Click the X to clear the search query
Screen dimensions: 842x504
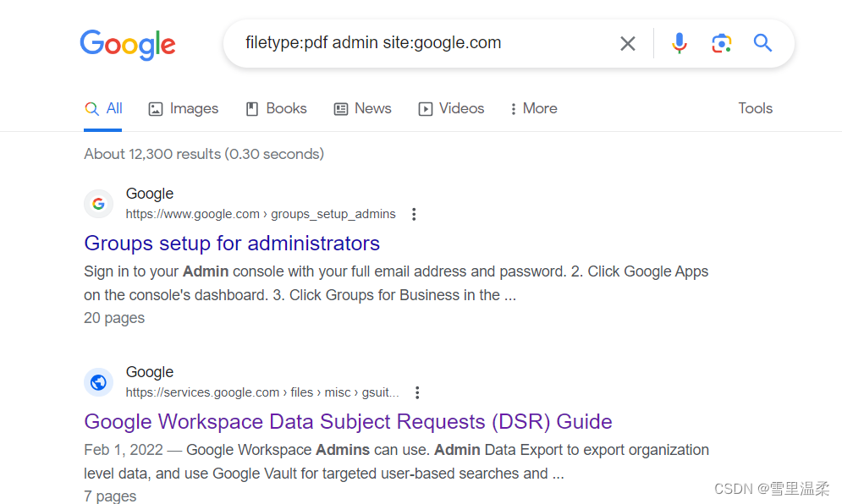pyautogui.click(x=627, y=43)
